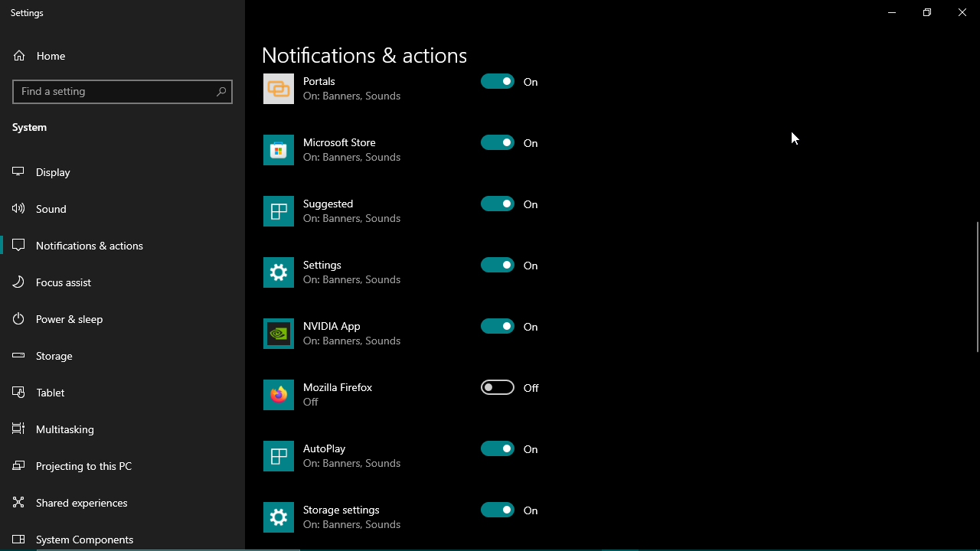
Task: Switch off Suggested notifications toggle
Action: (x=498, y=204)
